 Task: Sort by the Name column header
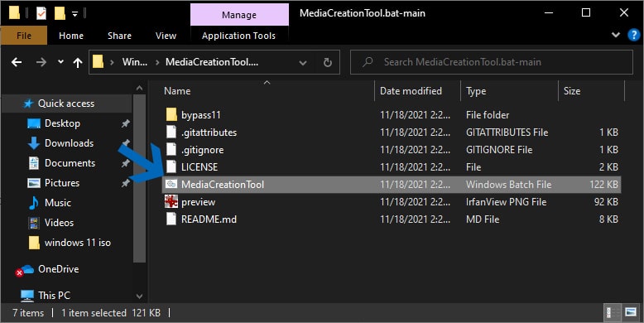coord(177,91)
